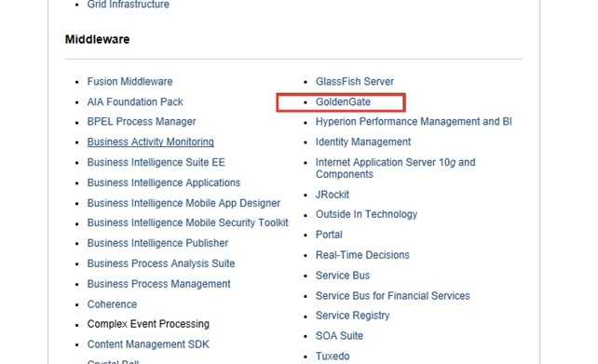Open Hyperion Performance Management and BI
Viewport: 598px width, 364px height.
(414, 122)
